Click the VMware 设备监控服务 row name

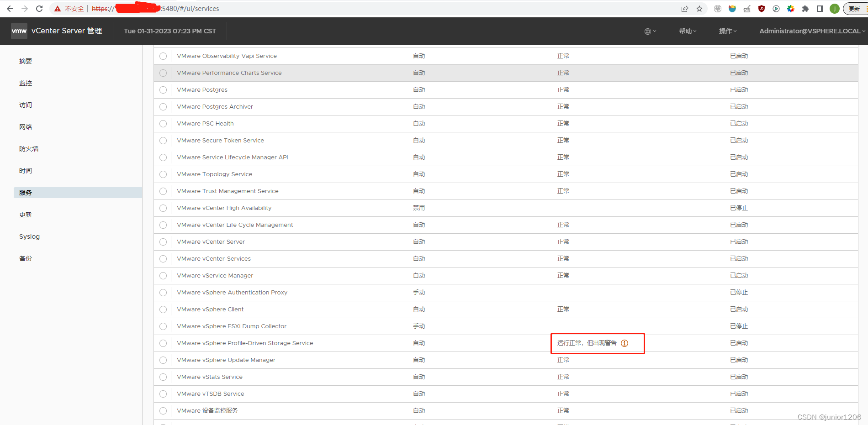pyautogui.click(x=207, y=411)
